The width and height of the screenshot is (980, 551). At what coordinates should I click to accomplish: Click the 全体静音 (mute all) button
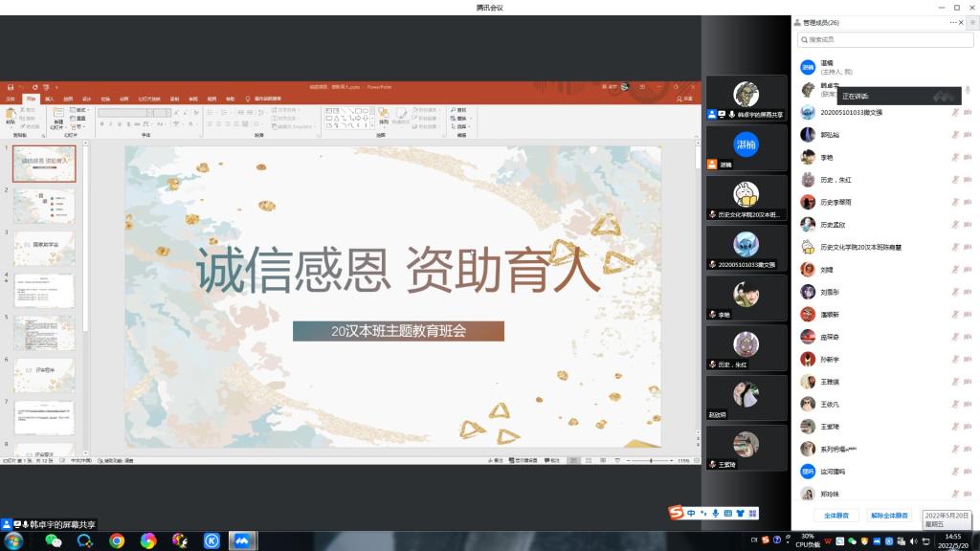[835, 515]
